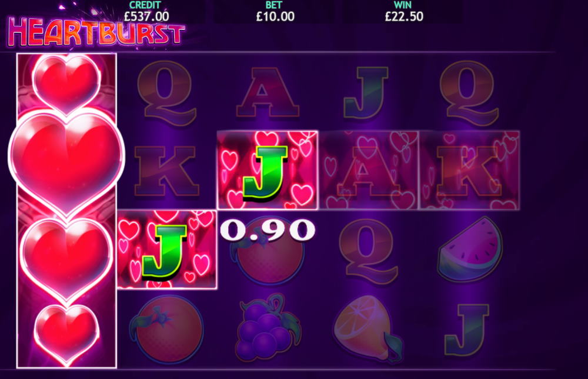Click the 0.90 line win amount
Screen dimensions: 588x379
coord(268,230)
